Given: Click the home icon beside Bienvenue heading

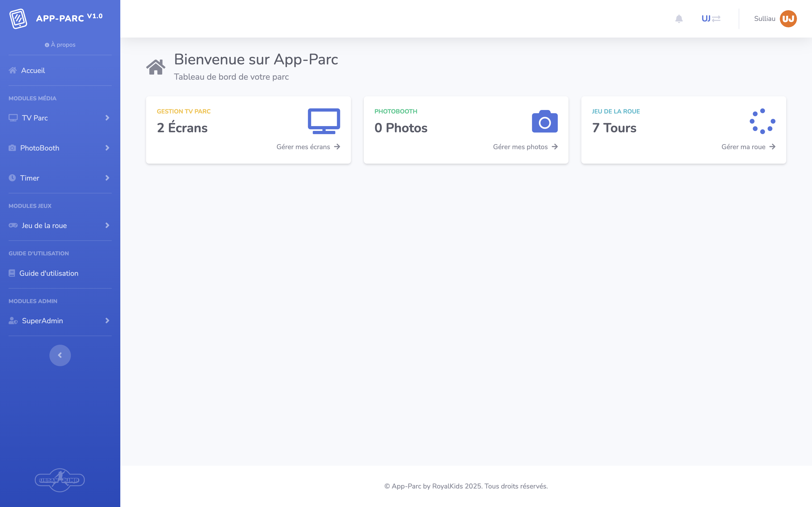Looking at the screenshot, I should pos(156,67).
